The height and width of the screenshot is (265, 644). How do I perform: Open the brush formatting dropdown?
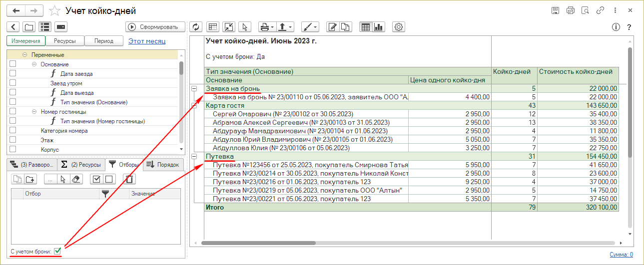pos(310,27)
